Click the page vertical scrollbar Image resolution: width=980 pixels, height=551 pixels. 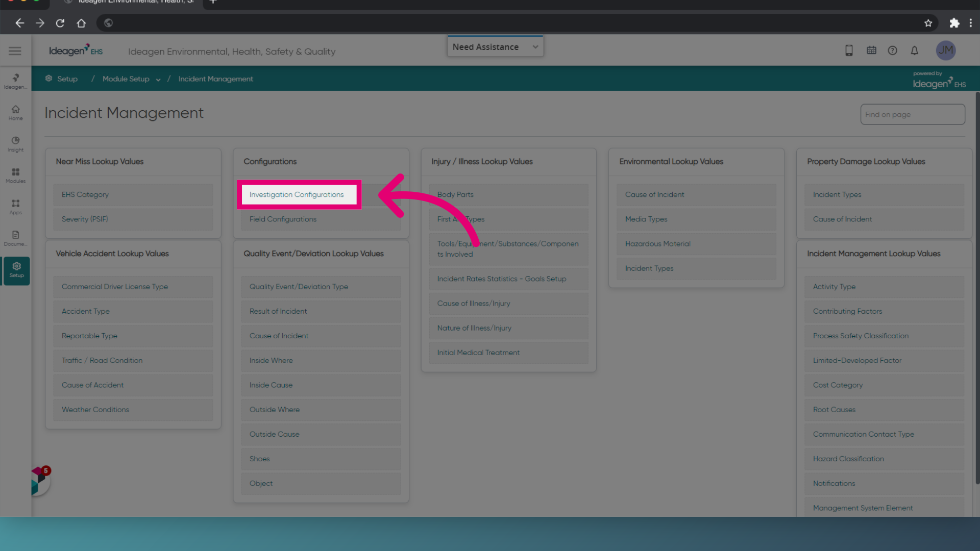pos(977,288)
